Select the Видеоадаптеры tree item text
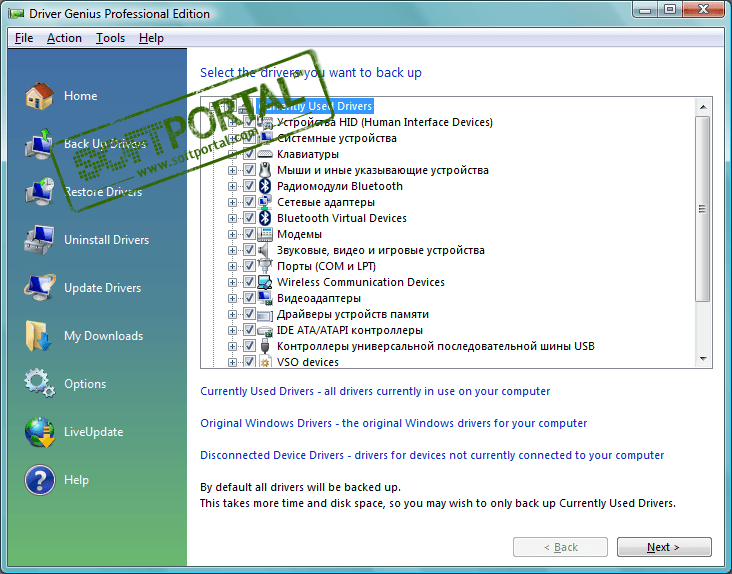732x574 pixels. coord(318,298)
